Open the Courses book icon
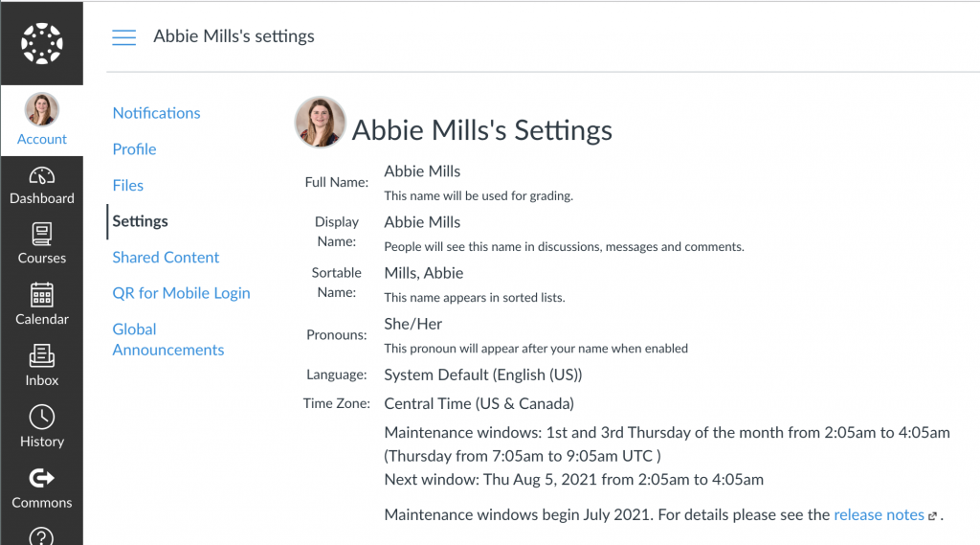Viewport: 980px width, 545px height. 41,234
